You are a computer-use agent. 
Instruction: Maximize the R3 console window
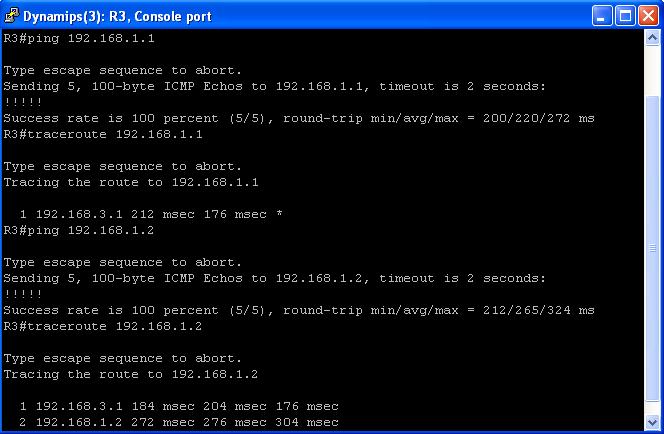625,16
